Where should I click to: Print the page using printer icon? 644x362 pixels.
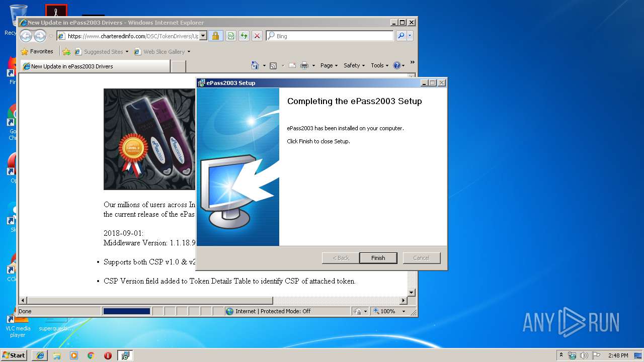(304, 65)
